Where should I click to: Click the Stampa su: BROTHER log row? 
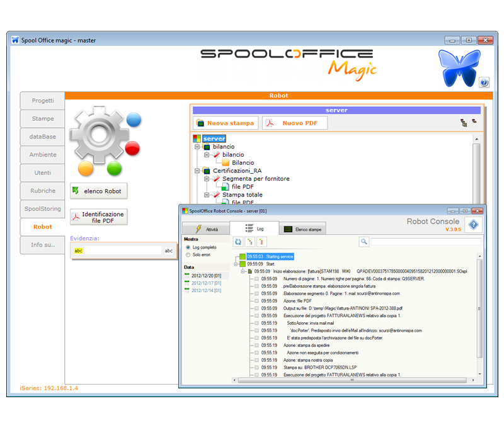tap(309, 368)
